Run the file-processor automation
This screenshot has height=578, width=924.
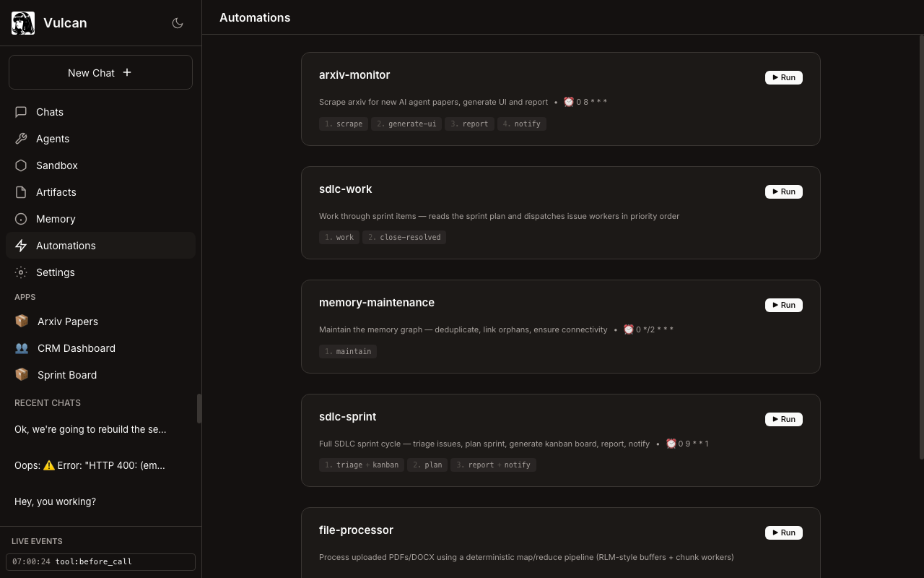(x=783, y=532)
